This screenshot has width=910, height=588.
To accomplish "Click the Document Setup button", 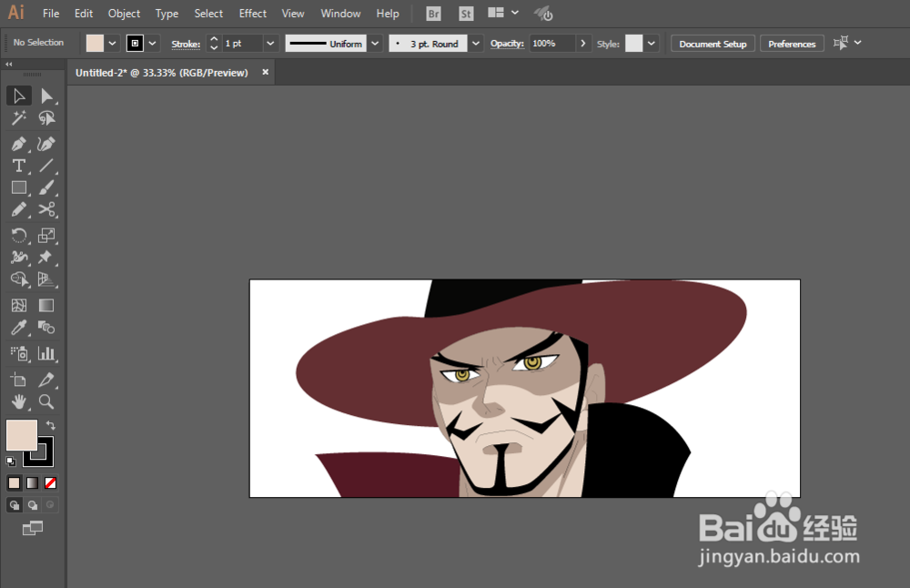I will click(713, 44).
